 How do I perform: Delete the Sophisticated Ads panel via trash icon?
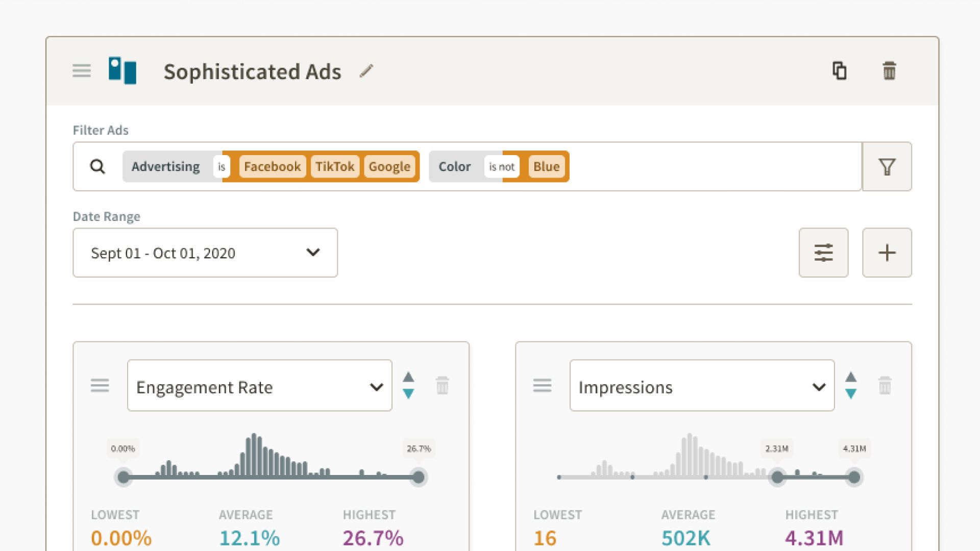[889, 71]
